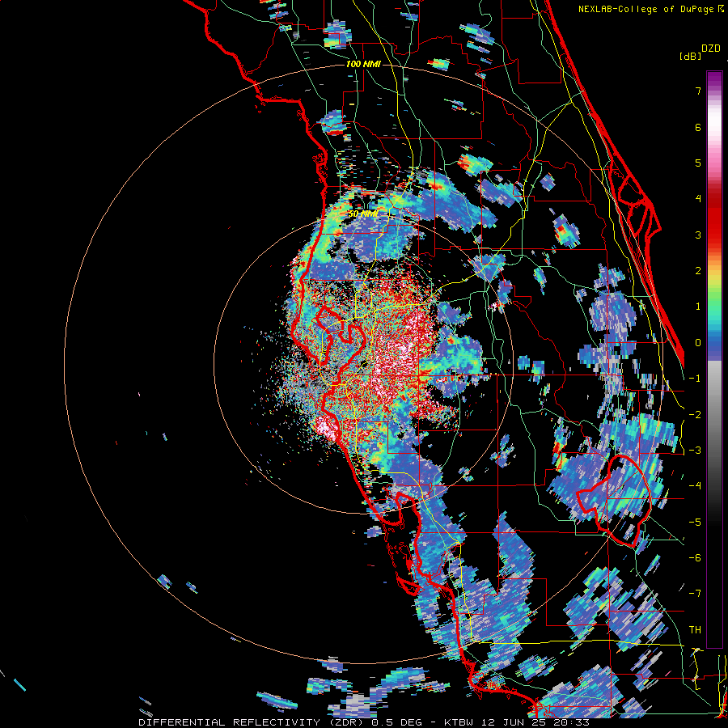This screenshot has width=728, height=728.
Task: Click the 'DZD' color scale title
Action: click(x=711, y=49)
